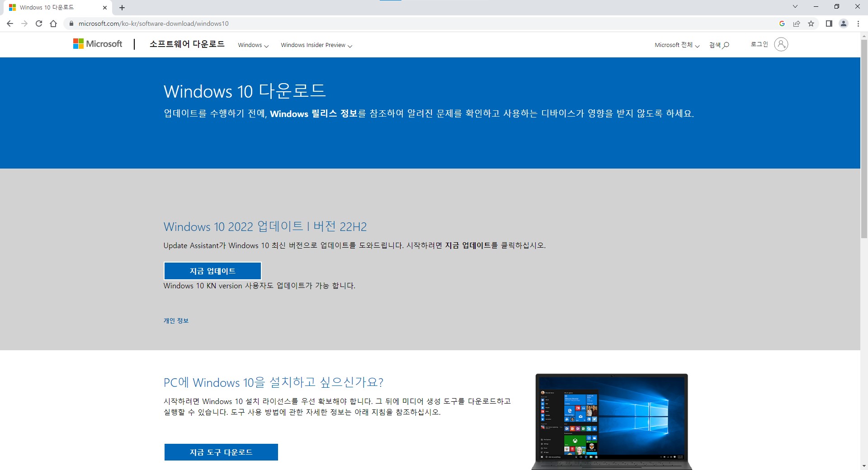Share this page via share icon
This screenshot has height=470, width=868.
797,23
